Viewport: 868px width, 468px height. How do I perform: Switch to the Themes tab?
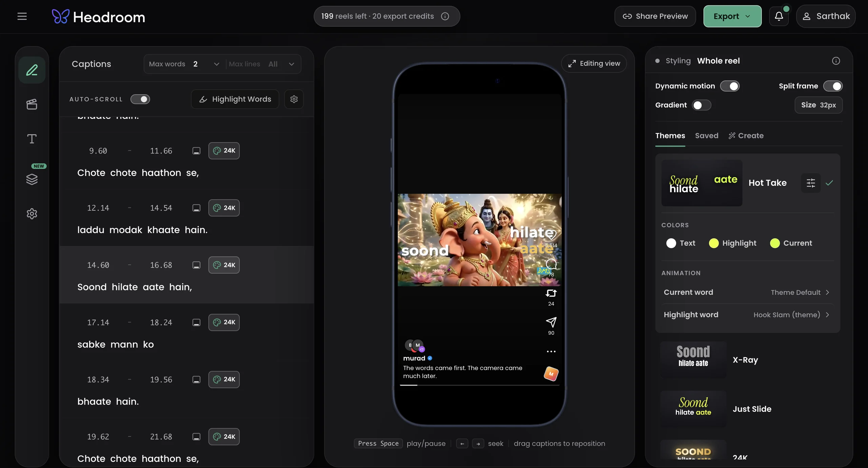(670, 136)
